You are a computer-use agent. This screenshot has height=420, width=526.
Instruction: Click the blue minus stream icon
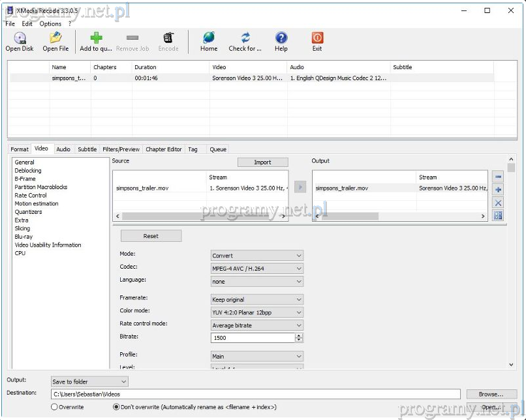(x=498, y=177)
